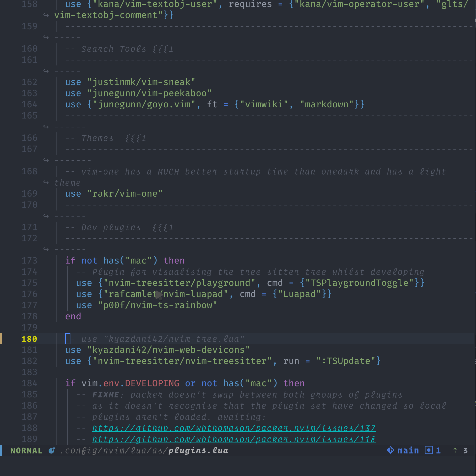Image resolution: width=476 pixels, height=476 pixels.
Task: Click the DEVELOPING env variable
Action: coord(152,383)
